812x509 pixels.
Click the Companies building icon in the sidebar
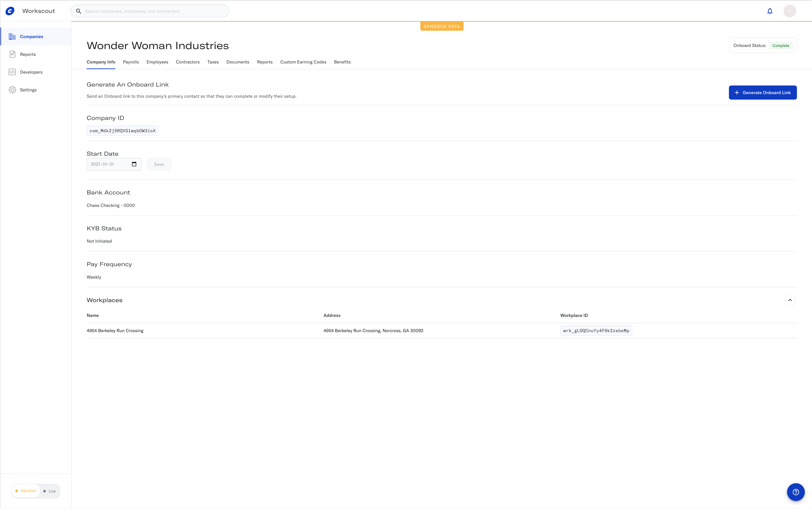(12, 36)
